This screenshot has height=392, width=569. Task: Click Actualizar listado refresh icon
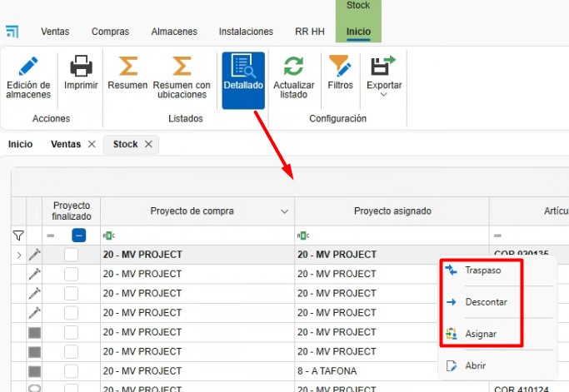293,66
